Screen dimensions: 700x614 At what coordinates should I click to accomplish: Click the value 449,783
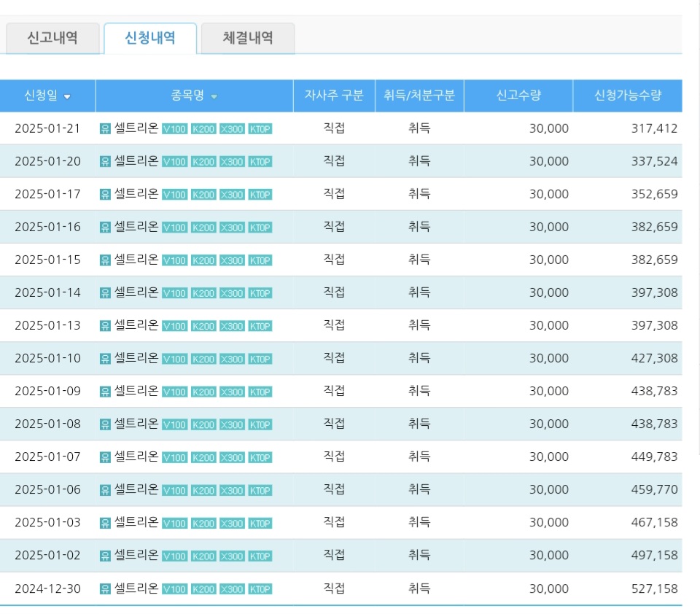click(654, 456)
